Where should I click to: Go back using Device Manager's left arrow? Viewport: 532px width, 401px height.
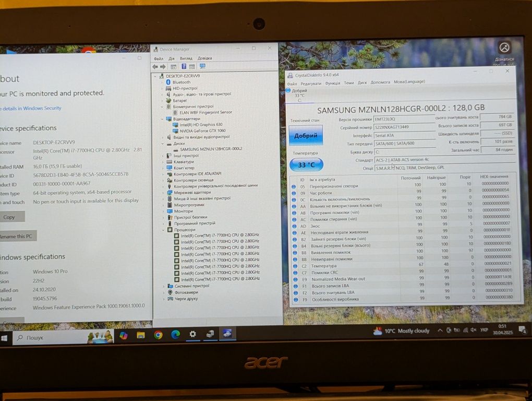tap(155, 66)
